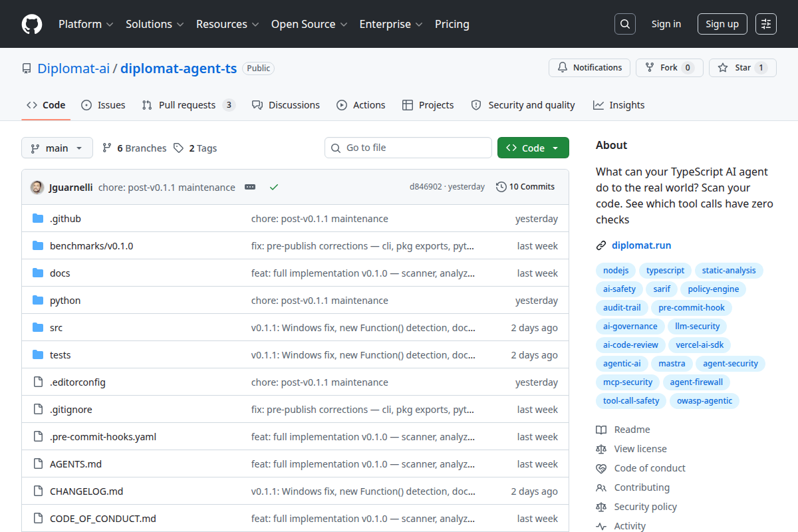
Task: Open the 6 Branches link
Action: click(134, 148)
